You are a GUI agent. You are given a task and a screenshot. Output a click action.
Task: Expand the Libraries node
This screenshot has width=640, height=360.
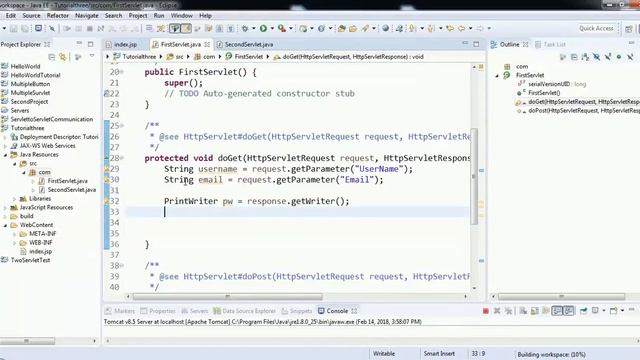15,199
